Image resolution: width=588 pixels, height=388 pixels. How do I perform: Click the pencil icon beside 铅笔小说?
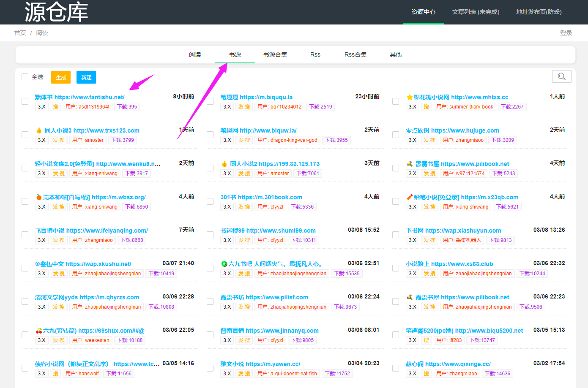[x=409, y=197]
